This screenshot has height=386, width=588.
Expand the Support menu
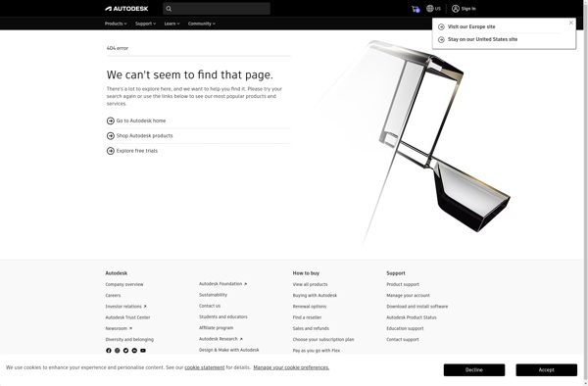click(x=145, y=24)
